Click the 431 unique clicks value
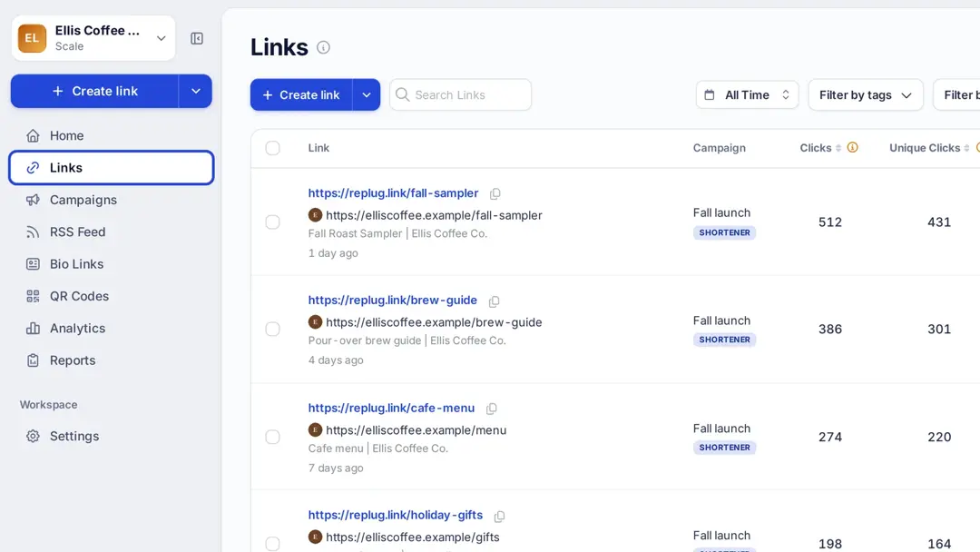 point(939,222)
